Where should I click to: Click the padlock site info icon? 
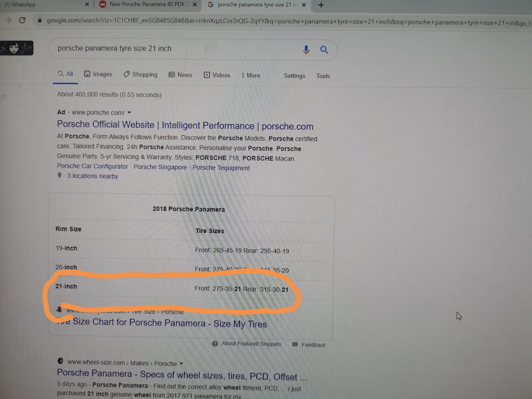tap(40, 20)
